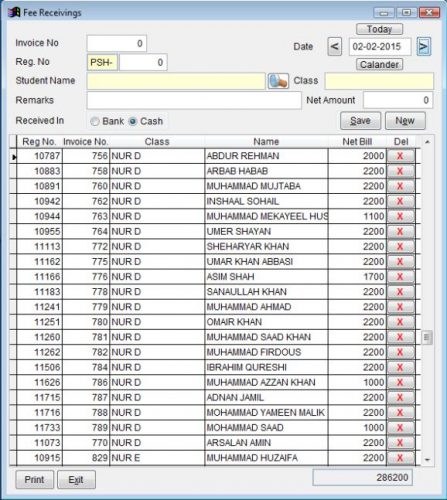This screenshot has width=447, height=500.
Task: Click the Today button
Action: pos(379,29)
